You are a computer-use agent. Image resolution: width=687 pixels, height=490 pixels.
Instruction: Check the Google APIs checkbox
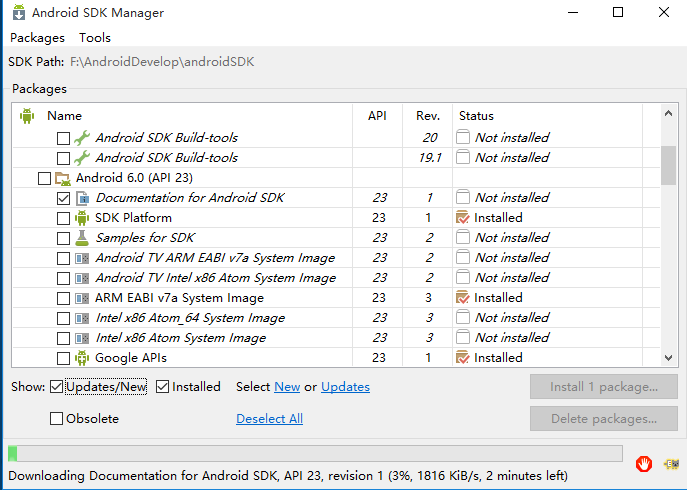coord(64,359)
